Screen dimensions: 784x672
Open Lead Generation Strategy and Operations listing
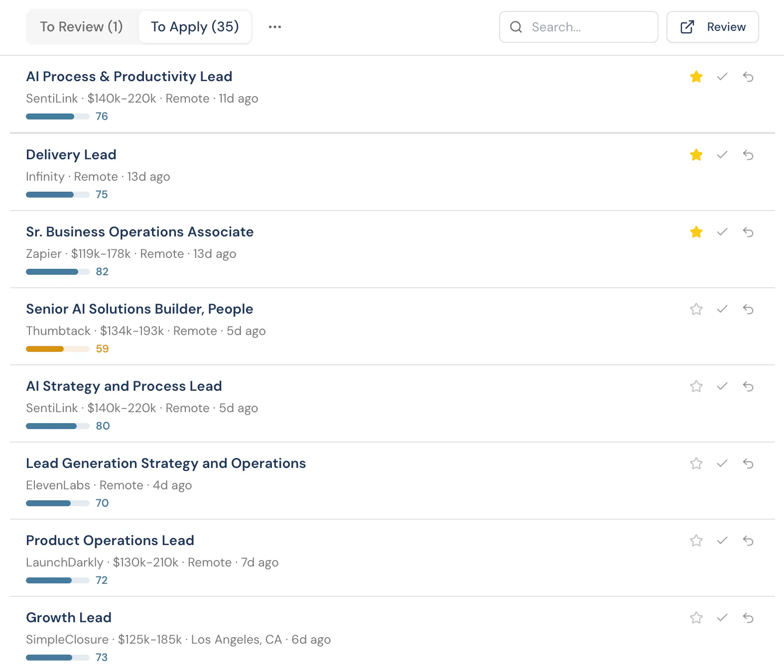pyautogui.click(x=166, y=463)
